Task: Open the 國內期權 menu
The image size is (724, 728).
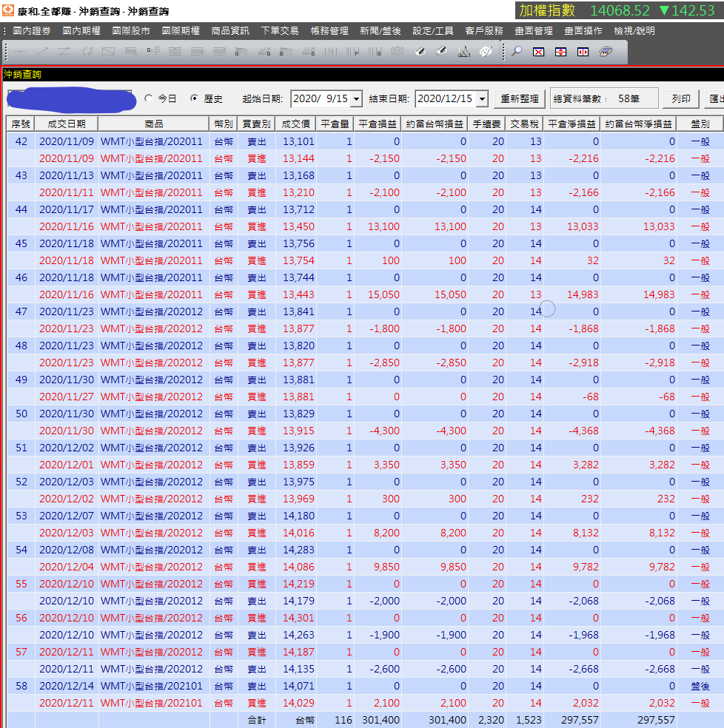Action: coord(81,30)
